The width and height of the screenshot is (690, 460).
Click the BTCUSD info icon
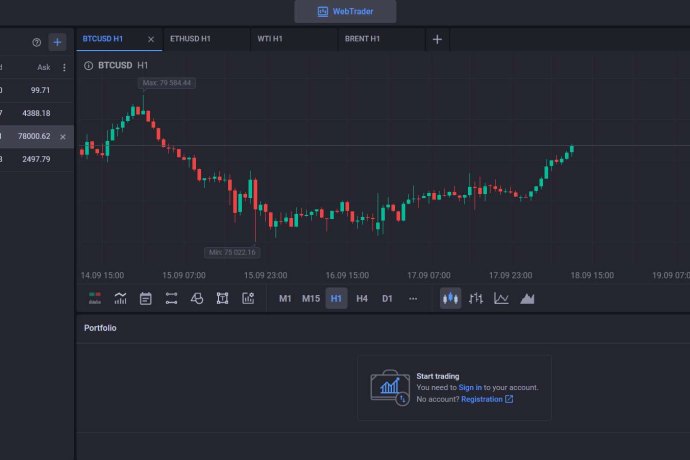coord(88,66)
